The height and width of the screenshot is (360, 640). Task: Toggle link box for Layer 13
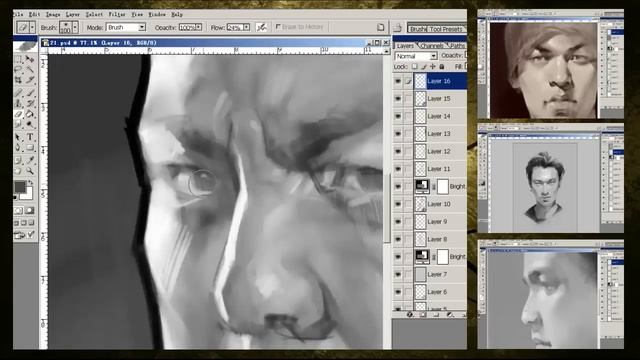pyautogui.click(x=408, y=134)
